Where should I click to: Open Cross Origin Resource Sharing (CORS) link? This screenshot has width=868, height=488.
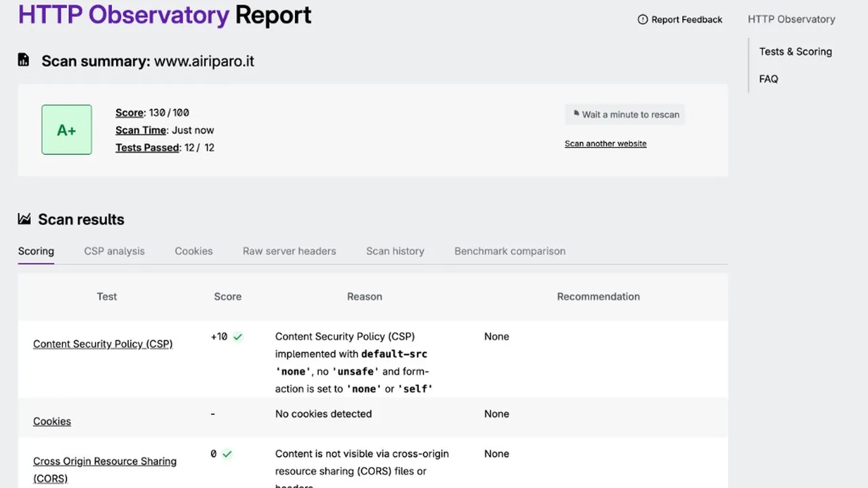tap(104, 470)
